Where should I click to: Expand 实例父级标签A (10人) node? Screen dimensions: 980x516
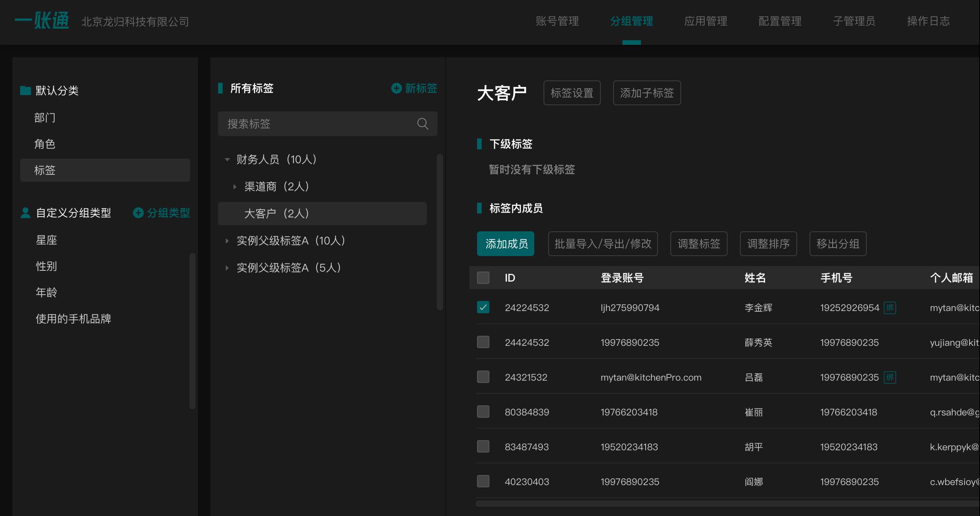pyautogui.click(x=227, y=241)
